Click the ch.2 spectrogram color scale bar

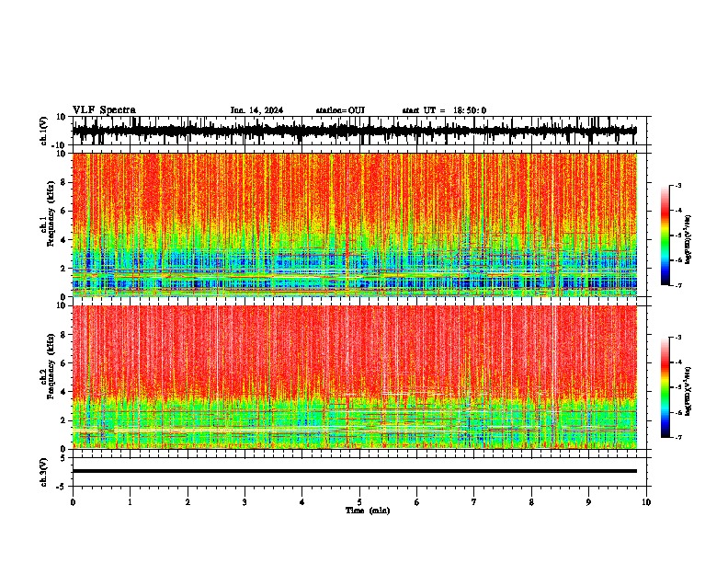(665, 387)
